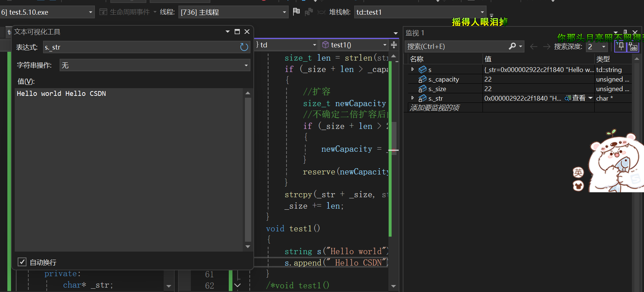This screenshot has height=292, width=644.
Task: Open the 搜索深度 dropdown showing 2
Action: point(597,47)
